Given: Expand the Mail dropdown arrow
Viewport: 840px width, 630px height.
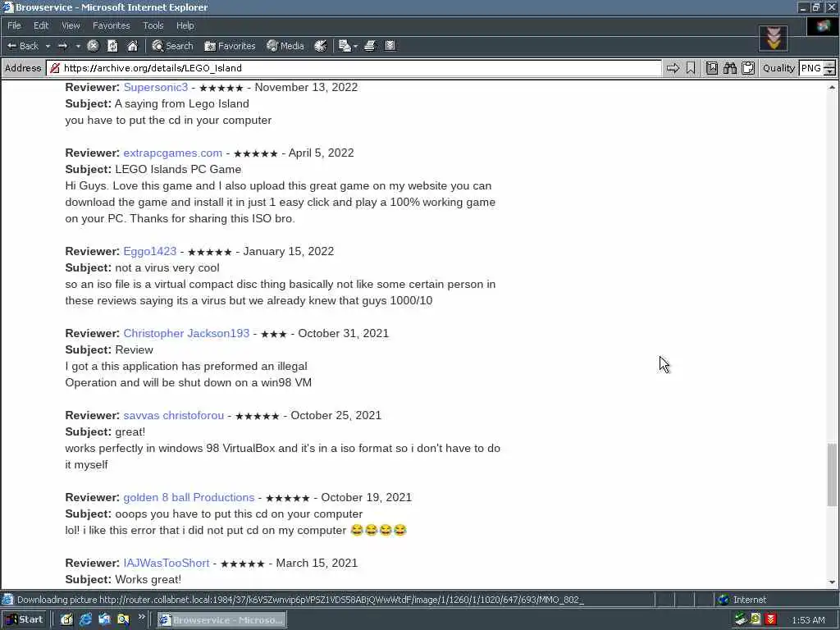Looking at the screenshot, I should [x=355, y=46].
